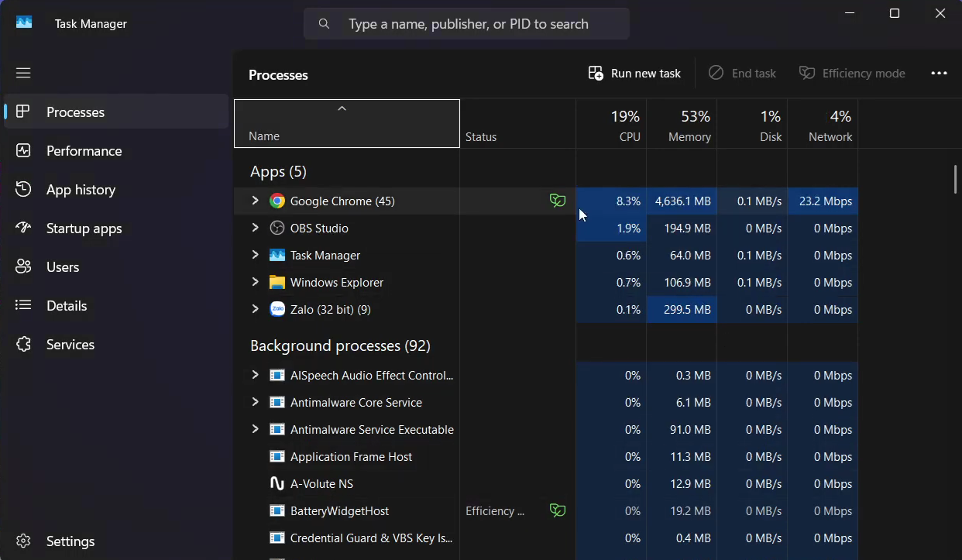The height and width of the screenshot is (560, 962).
Task: Select Windows Explorer's 106.9 MB cell
Action: pos(682,283)
